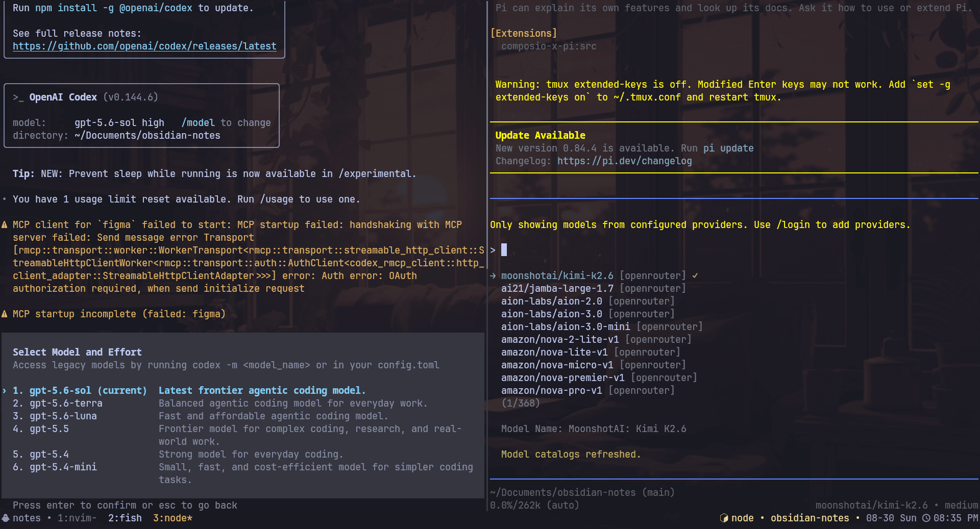Click the warning triangle beside MCP startup incomplete

tap(5, 314)
